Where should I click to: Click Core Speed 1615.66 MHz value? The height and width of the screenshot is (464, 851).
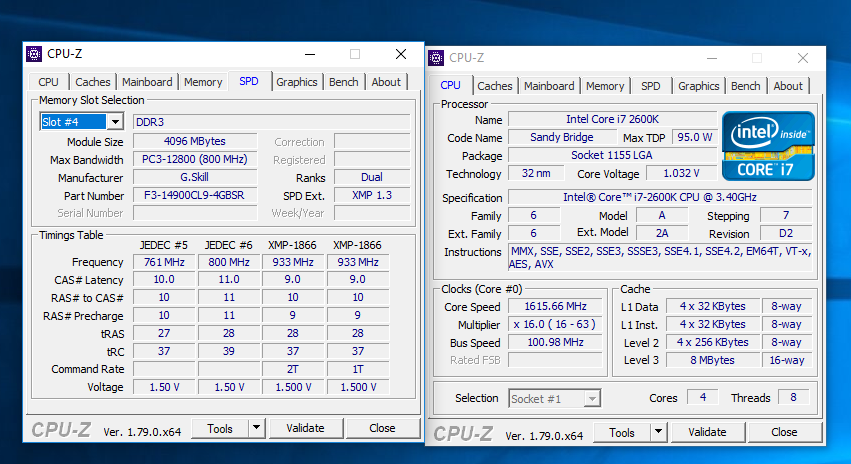[x=555, y=307]
